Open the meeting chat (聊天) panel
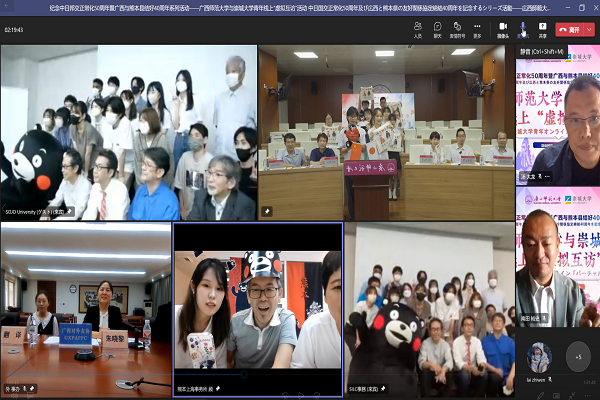600x400 pixels. (438, 26)
